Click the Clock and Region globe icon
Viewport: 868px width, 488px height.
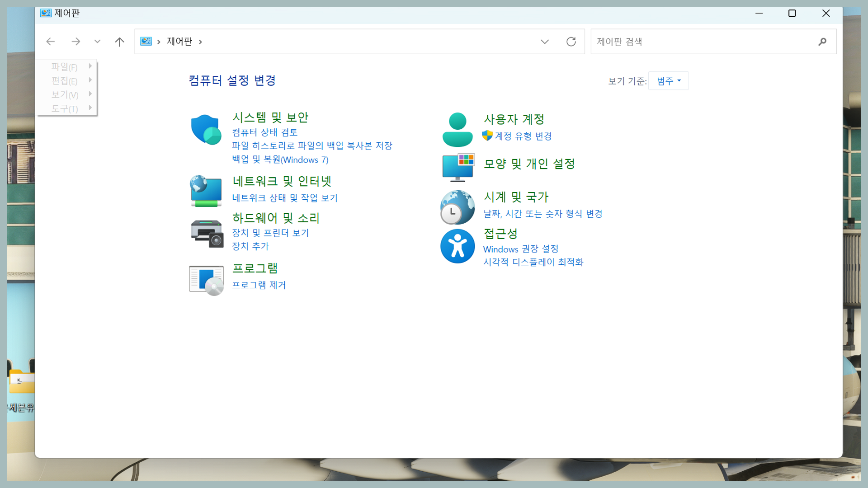coord(457,207)
